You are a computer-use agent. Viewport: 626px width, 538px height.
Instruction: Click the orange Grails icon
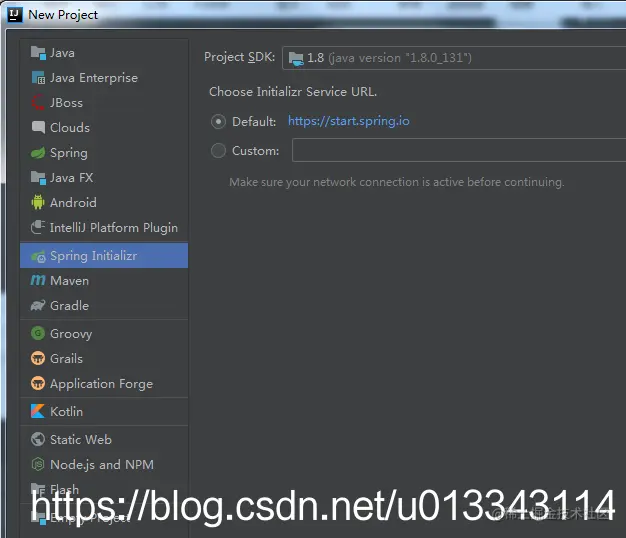[x=38, y=358]
